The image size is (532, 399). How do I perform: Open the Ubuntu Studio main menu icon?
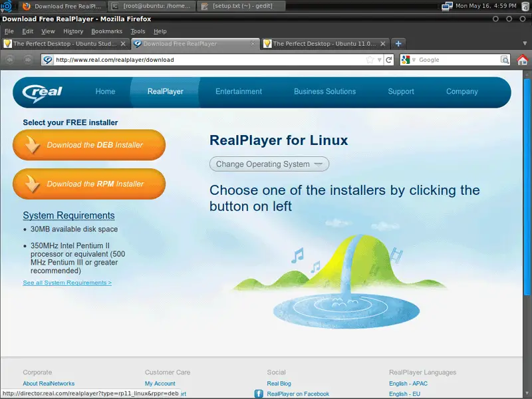(6, 6)
